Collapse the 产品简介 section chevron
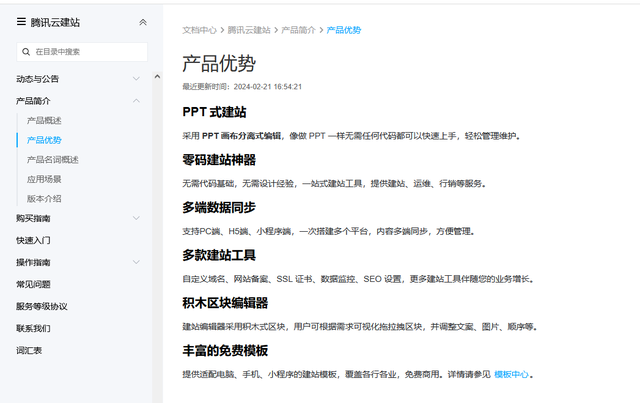The width and height of the screenshot is (640, 403). coord(136,101)
